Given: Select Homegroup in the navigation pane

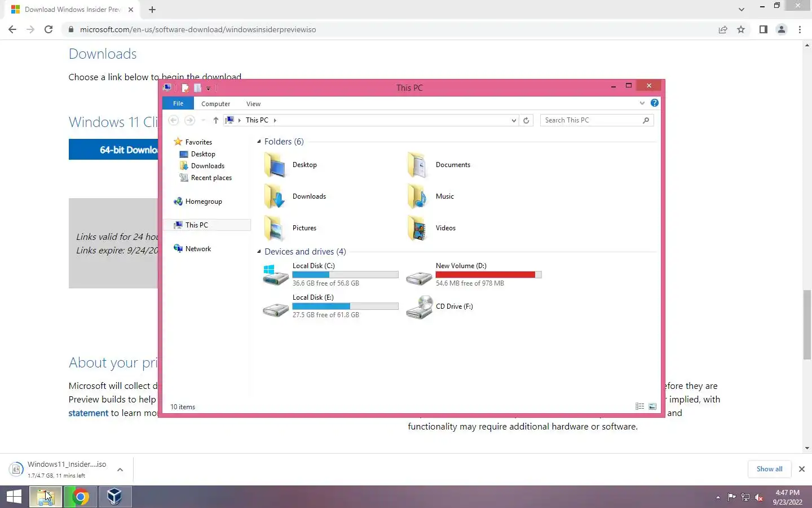Looking at the screenshot, I should (204, 202).
